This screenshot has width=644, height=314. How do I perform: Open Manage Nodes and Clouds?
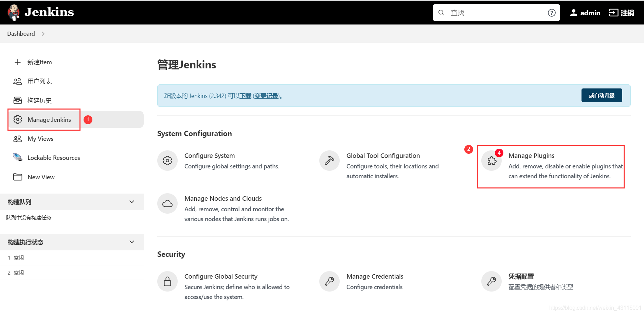(x=223, y=198)
